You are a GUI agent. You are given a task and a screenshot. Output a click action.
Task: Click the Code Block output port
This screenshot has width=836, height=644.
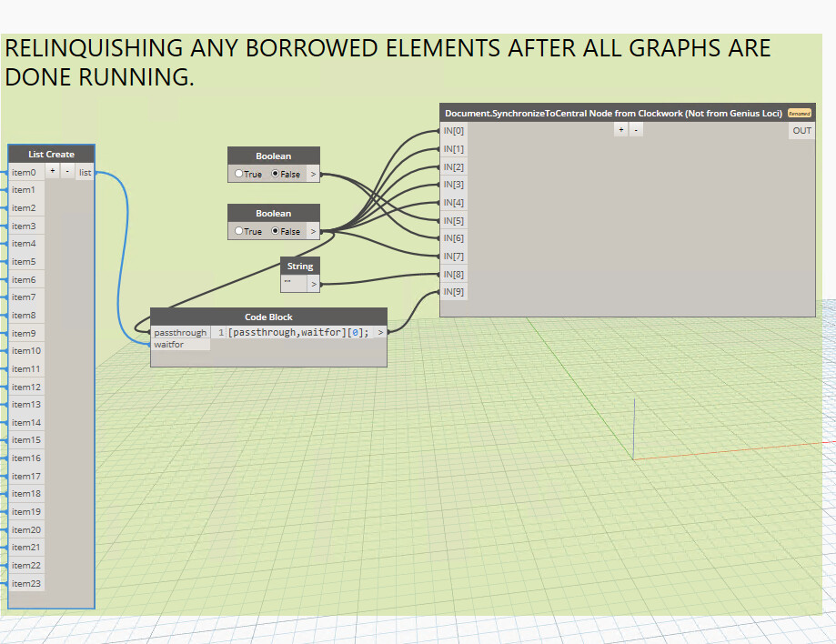point(380,332)
